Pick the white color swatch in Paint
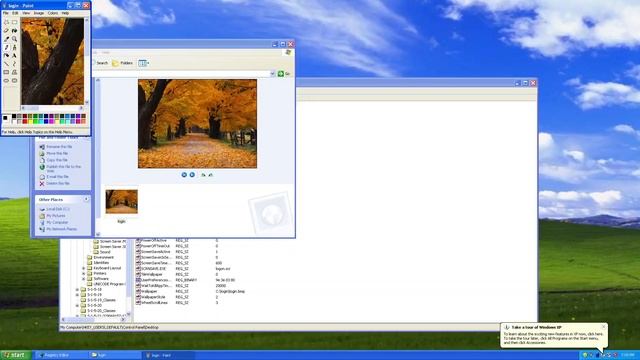This screenshot has width=640, height=360. click(x=14, y=121)
